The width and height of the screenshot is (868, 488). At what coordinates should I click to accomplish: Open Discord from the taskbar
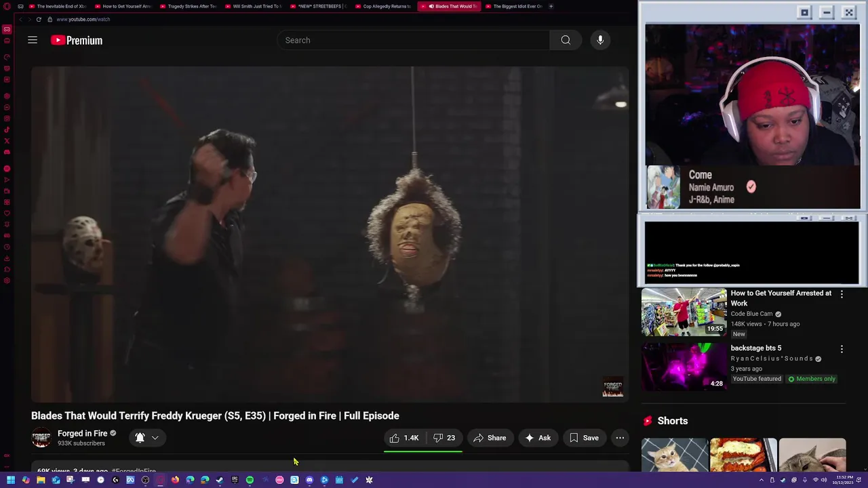pos(309,480)
